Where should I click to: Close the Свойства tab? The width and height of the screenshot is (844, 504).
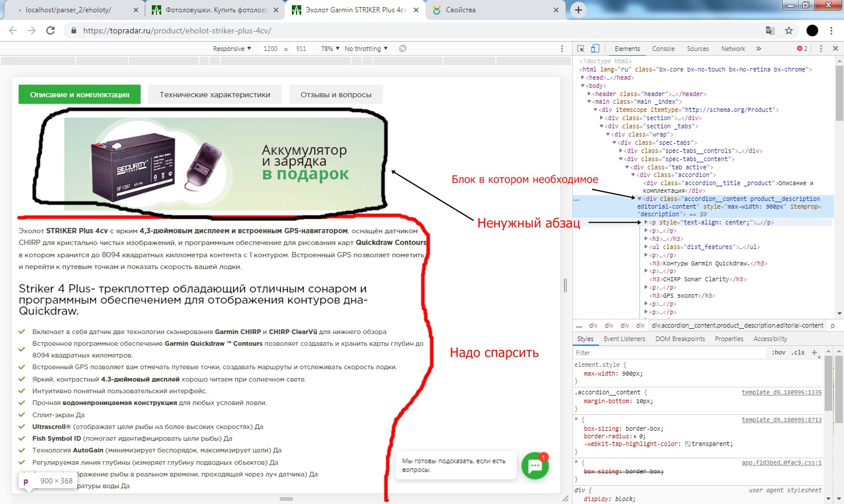[x=556, y=10]
